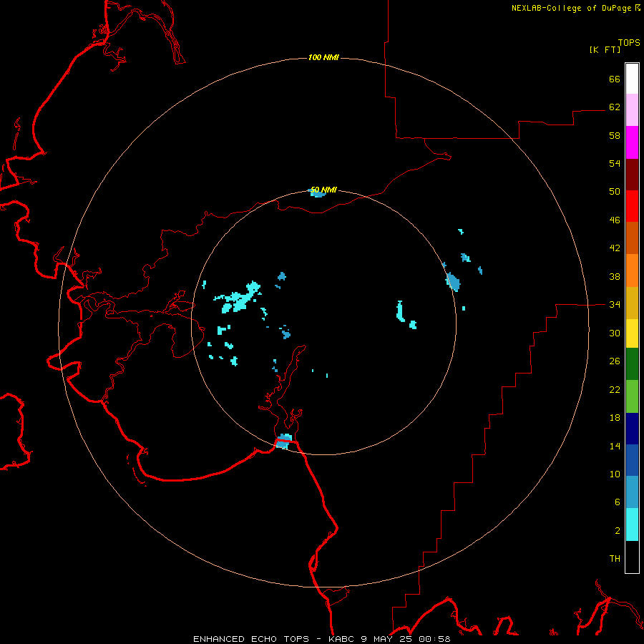644x644 pixels.
Task: Click the 00:58 timestamp in the caption
Action: [434, 639]
